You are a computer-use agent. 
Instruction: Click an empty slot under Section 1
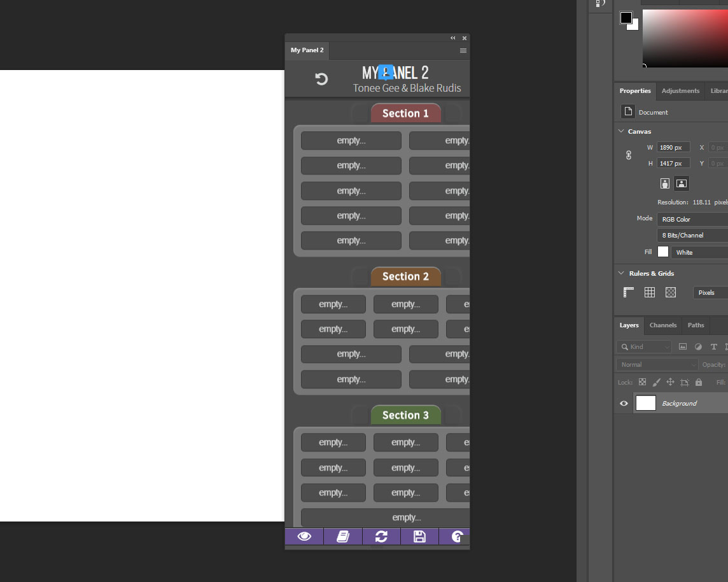[x=351, y=140]
